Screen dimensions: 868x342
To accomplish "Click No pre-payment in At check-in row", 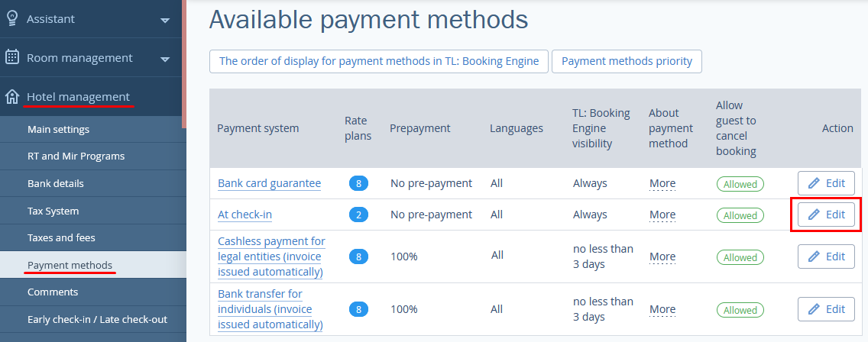I will 431,215.
